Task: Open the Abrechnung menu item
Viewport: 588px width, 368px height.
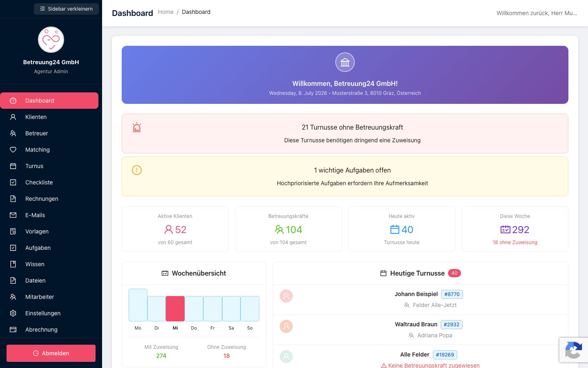Action: [x=49, y=330]
